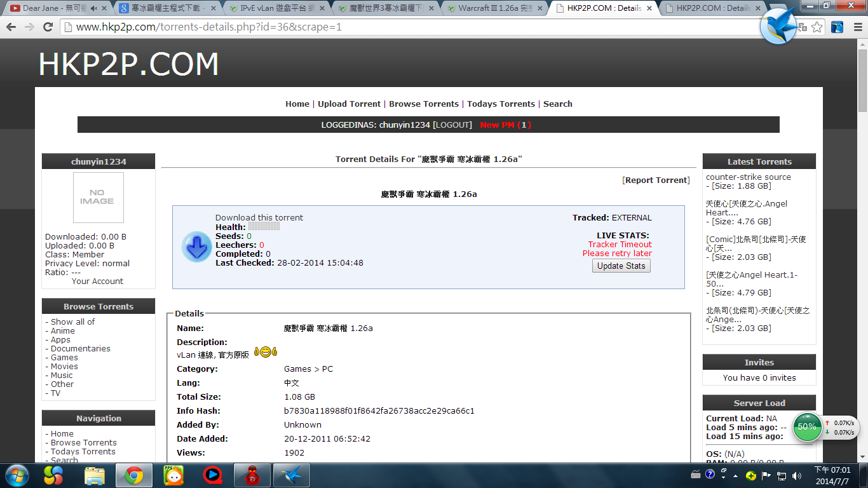Open Home in the top site menu
This screenshot has width=868, height=488.
(x=297, y=104)
